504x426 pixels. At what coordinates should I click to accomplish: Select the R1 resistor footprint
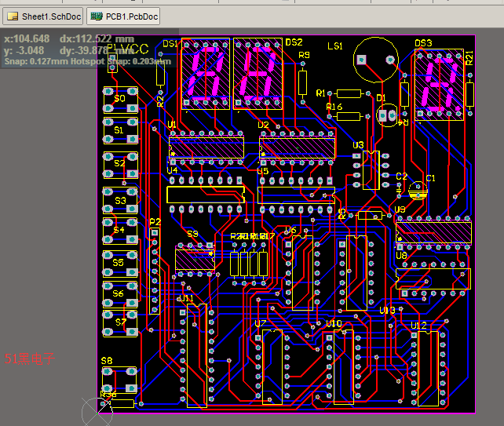pyautogui.click(x=349, y=94)
